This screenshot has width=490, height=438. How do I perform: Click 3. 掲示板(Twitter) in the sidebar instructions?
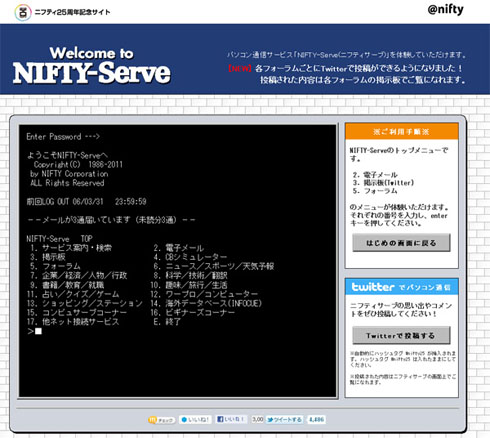383,183
